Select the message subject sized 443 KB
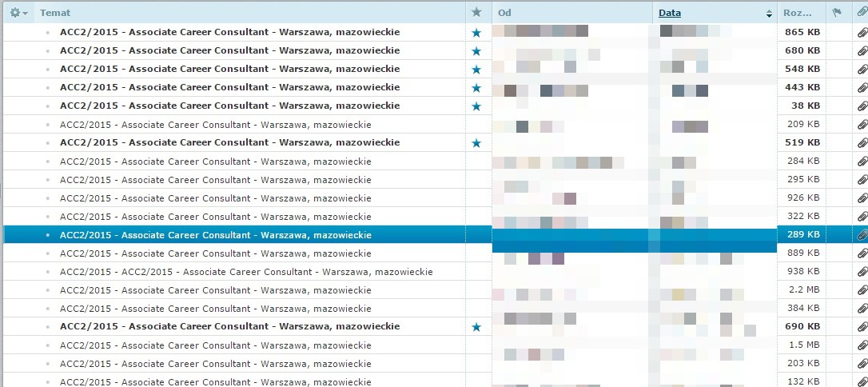 coord(229,87)
